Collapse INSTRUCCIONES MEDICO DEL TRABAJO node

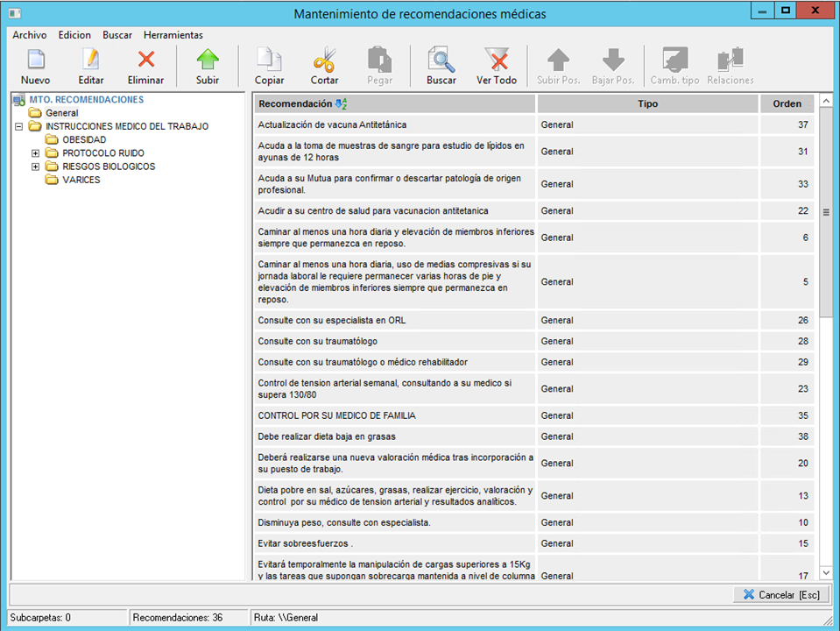point(19,126)
